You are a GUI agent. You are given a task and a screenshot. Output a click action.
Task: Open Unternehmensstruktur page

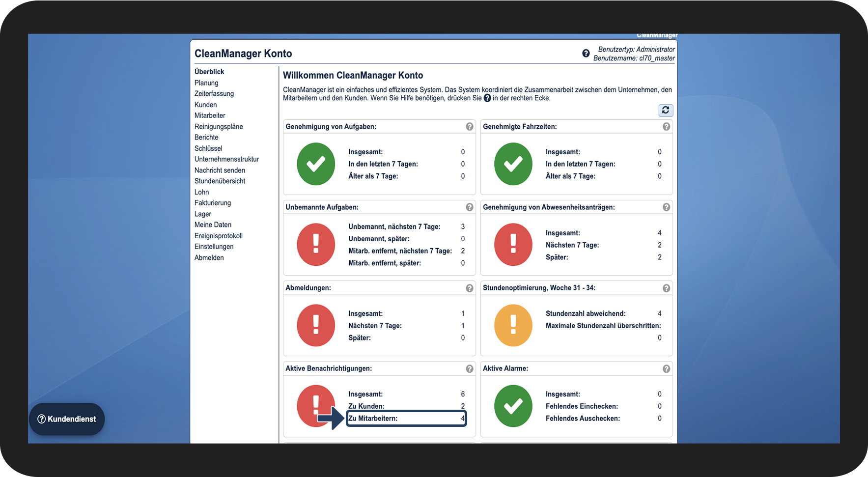pos(226,159)
